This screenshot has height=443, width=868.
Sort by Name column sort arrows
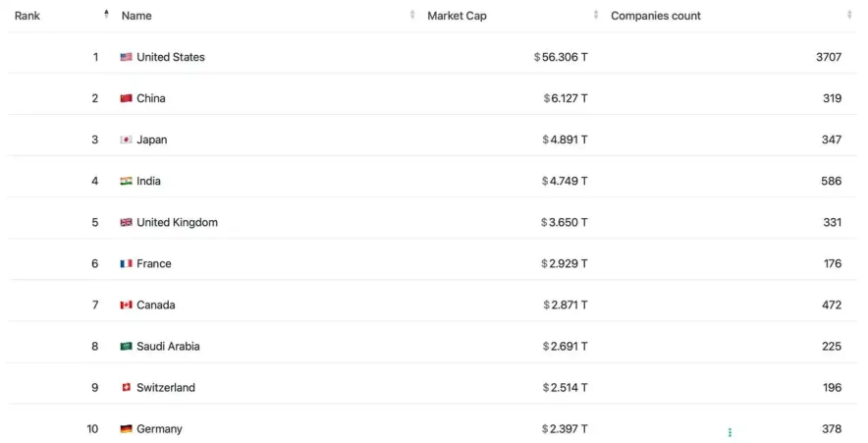412,16
